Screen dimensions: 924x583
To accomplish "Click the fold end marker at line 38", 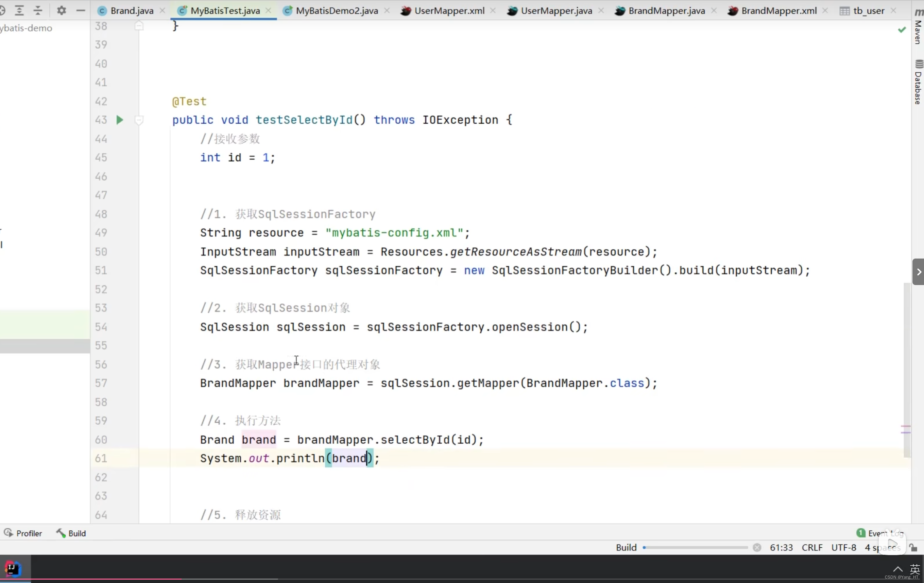I will click(139, 26).
